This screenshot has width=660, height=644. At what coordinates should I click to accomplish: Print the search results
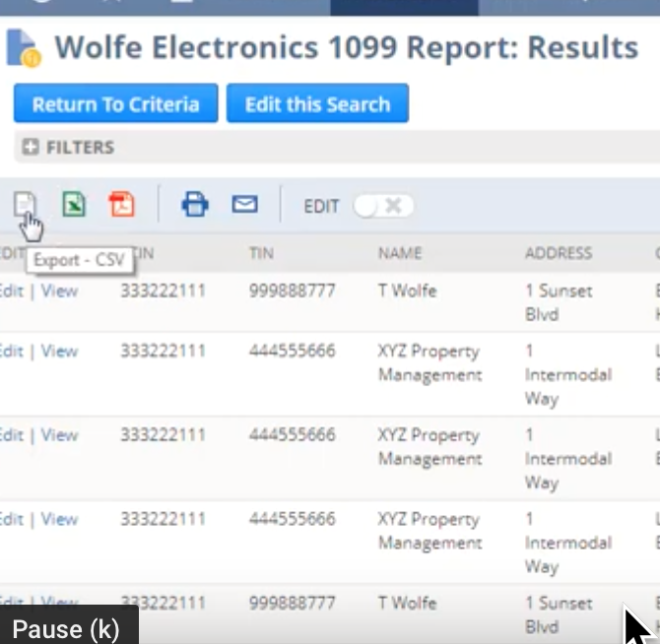(x=195, y=205)
